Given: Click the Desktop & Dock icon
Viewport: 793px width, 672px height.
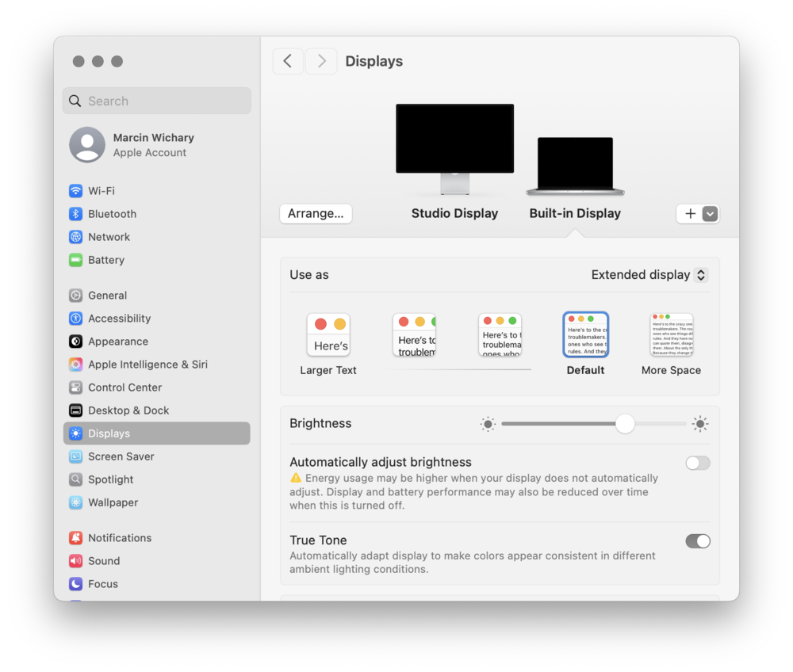Looking at the screenshot, I should (x=76, y=410).
